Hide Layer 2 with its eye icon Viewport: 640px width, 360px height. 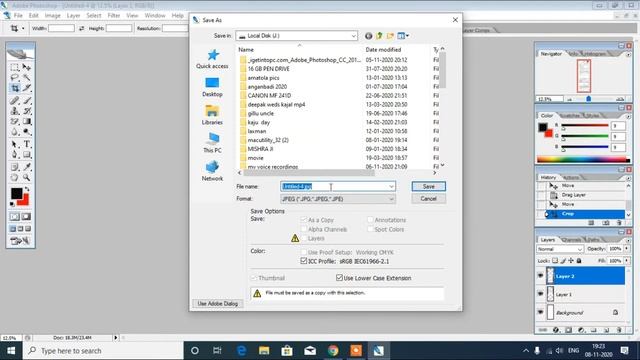click(x=540, y=276)
